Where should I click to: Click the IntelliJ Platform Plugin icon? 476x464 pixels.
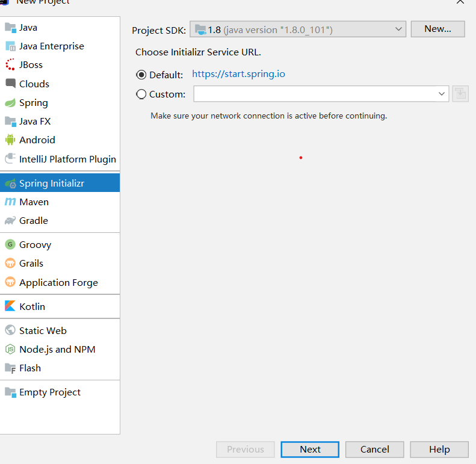click(10, 158)
